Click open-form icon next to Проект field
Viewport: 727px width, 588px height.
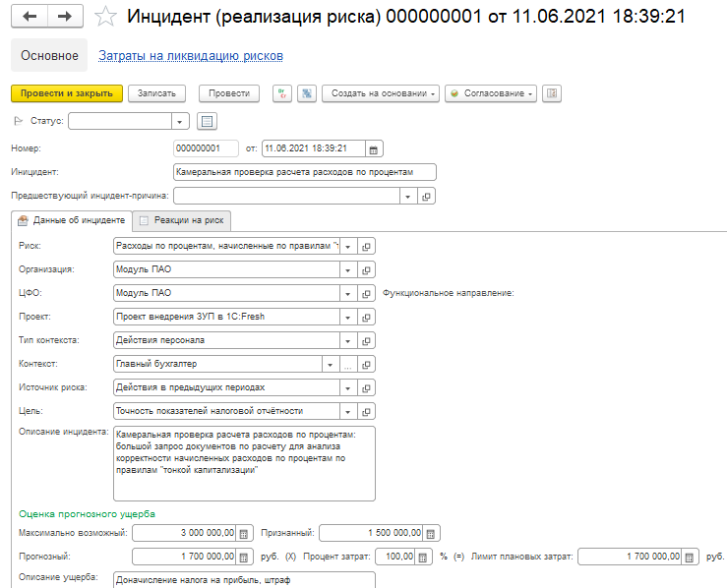366,317
